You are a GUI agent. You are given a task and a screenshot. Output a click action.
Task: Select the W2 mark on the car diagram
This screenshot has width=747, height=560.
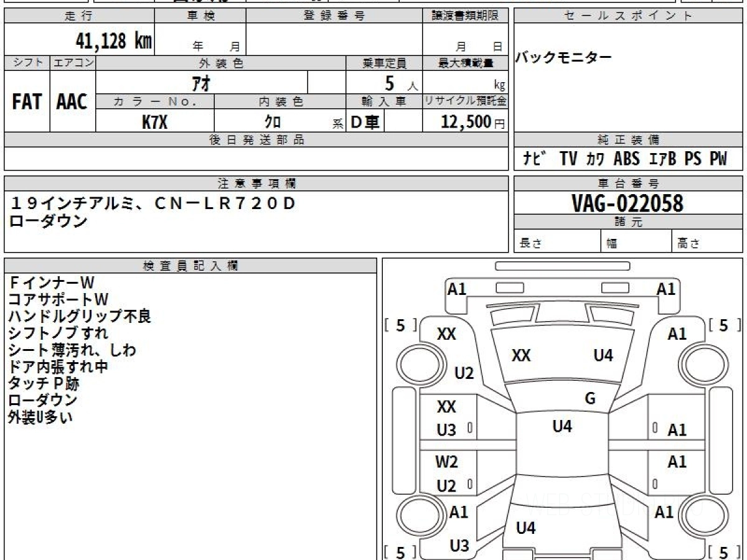[x=446, y=462]
